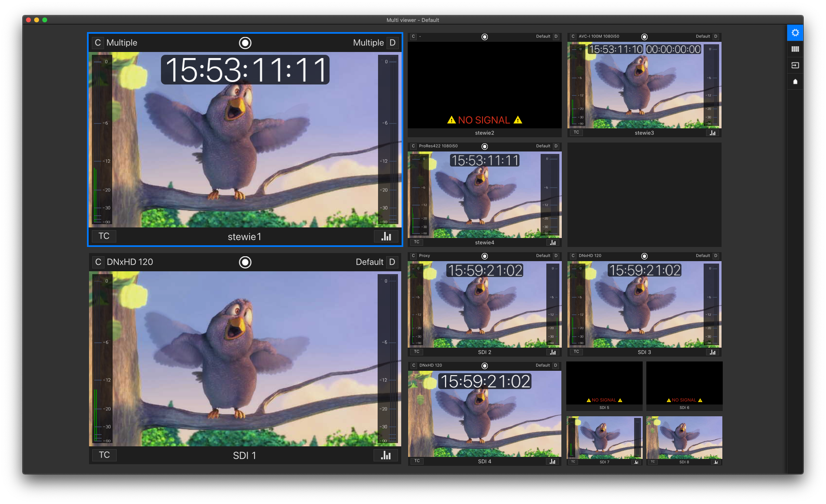Click the D icon on SDI 2 tile
Viewport: 826px width, 504px height.
[x=556, y=256]
